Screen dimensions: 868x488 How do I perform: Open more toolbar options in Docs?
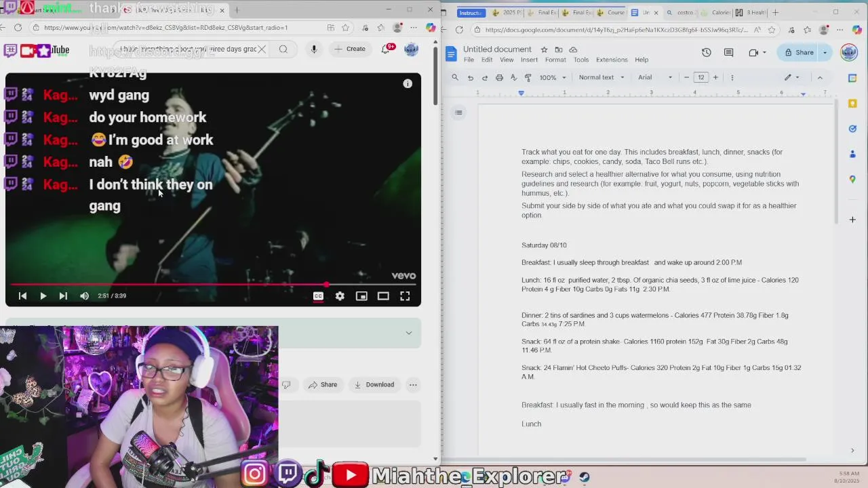732,77
